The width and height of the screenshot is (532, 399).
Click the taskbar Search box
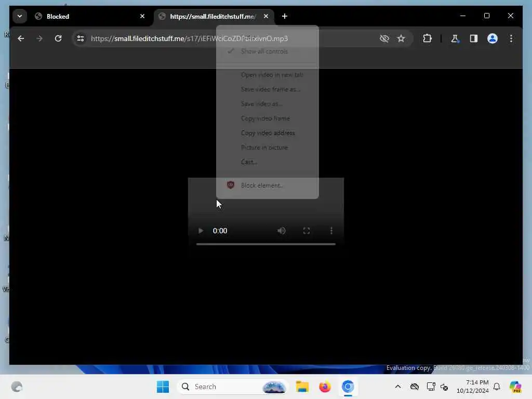pyautogui.click(x=232, y=387)
